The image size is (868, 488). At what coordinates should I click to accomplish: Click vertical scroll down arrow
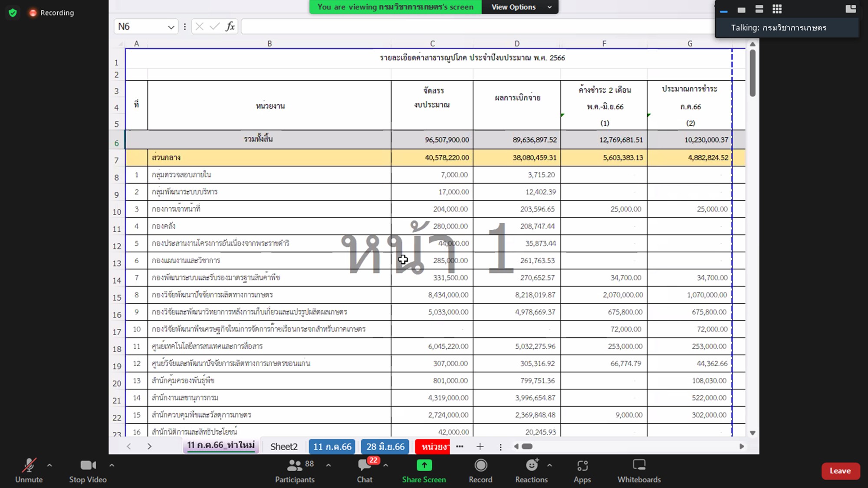[x=753, y=433]
